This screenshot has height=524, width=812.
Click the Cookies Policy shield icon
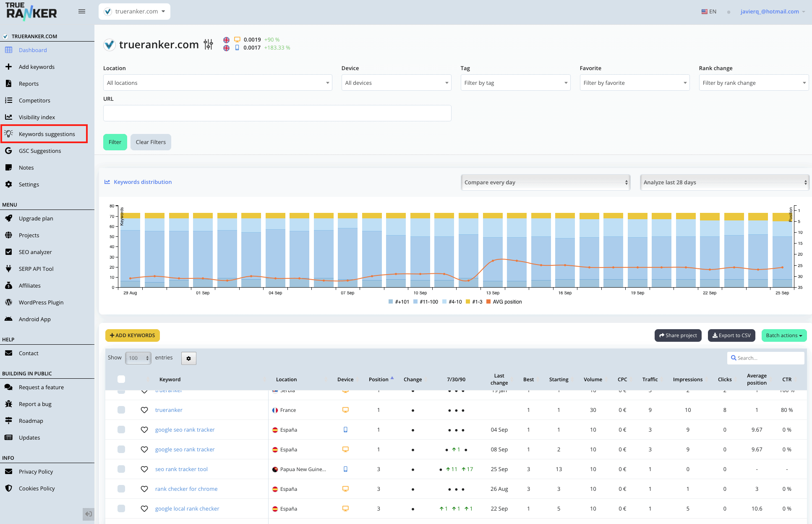coord(8,488)
